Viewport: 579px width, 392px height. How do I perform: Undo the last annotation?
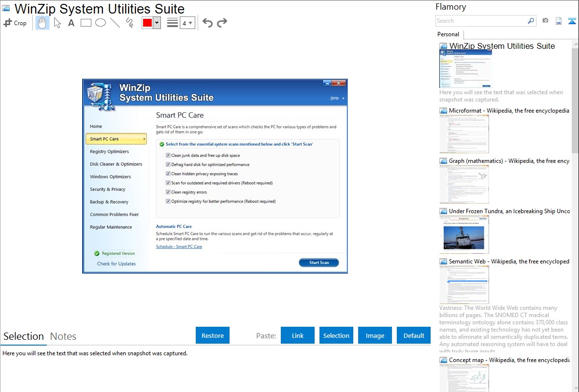[207, 23]
